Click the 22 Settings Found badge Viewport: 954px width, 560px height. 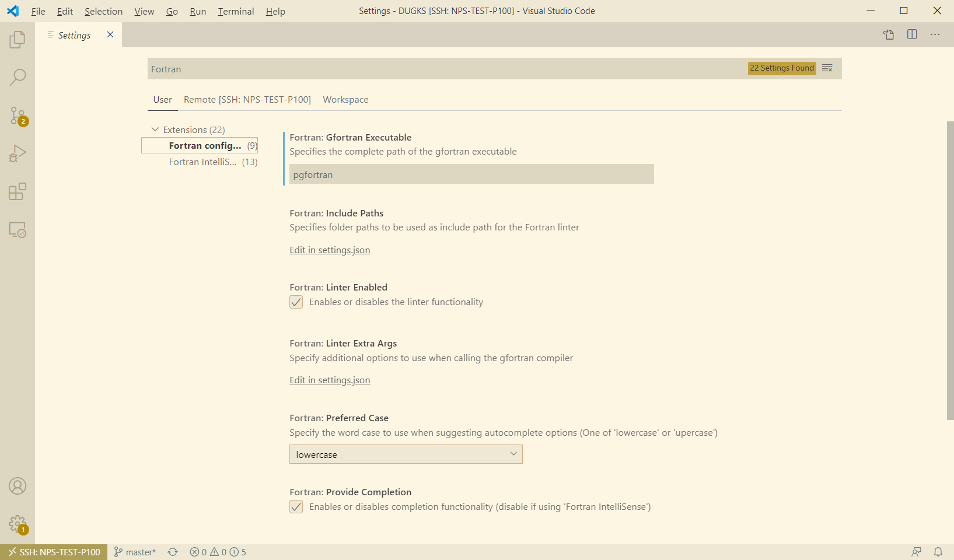[x=782, y=68]
